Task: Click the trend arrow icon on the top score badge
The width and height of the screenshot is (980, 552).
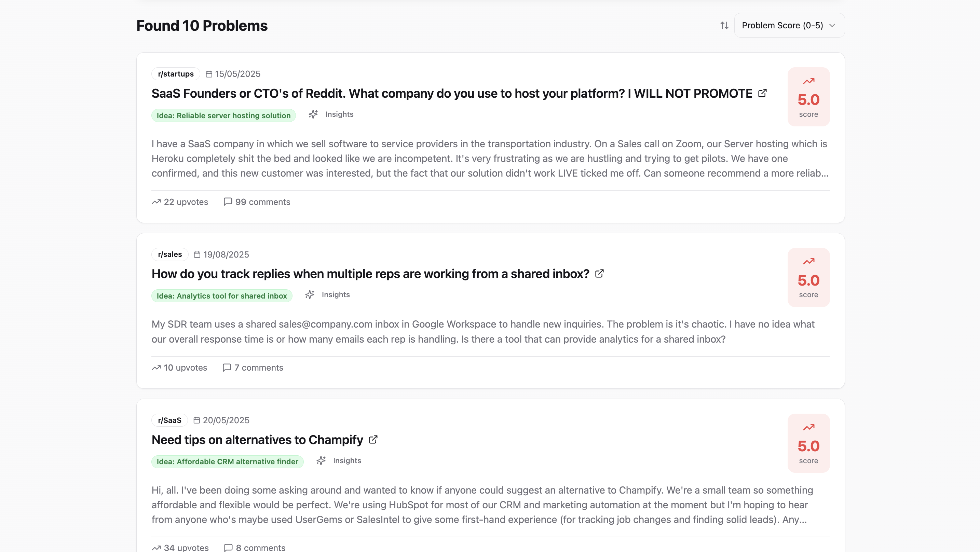Action: (809, 81)
